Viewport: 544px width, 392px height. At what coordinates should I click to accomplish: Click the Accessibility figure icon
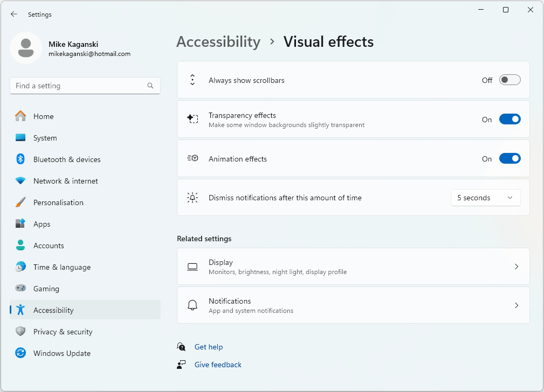click(x=20, y=310)
